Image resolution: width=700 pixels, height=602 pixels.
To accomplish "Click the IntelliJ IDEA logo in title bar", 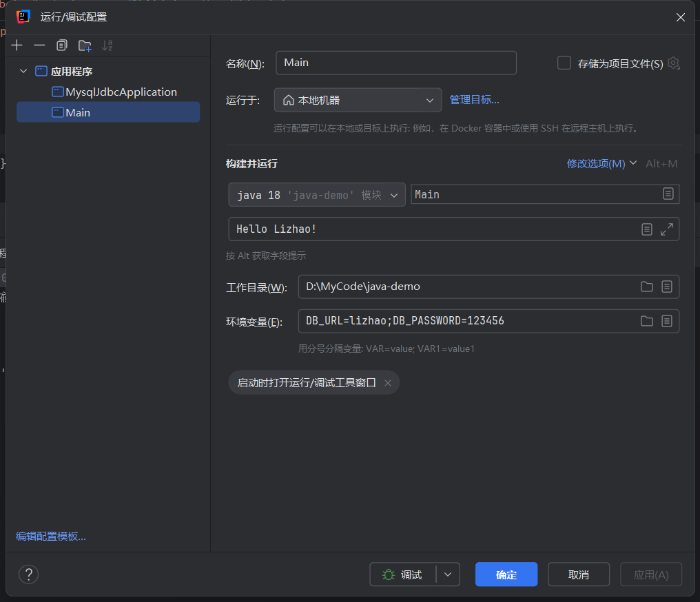I will 23,17.
